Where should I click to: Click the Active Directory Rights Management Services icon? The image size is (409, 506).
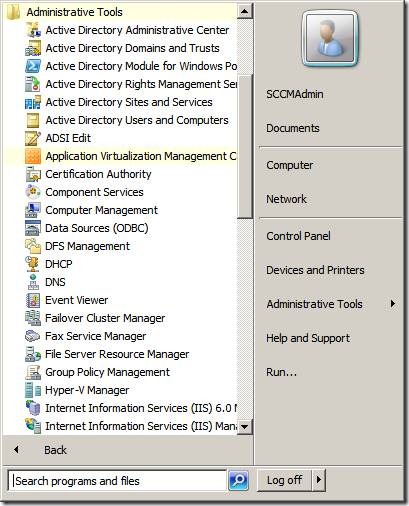33,84
